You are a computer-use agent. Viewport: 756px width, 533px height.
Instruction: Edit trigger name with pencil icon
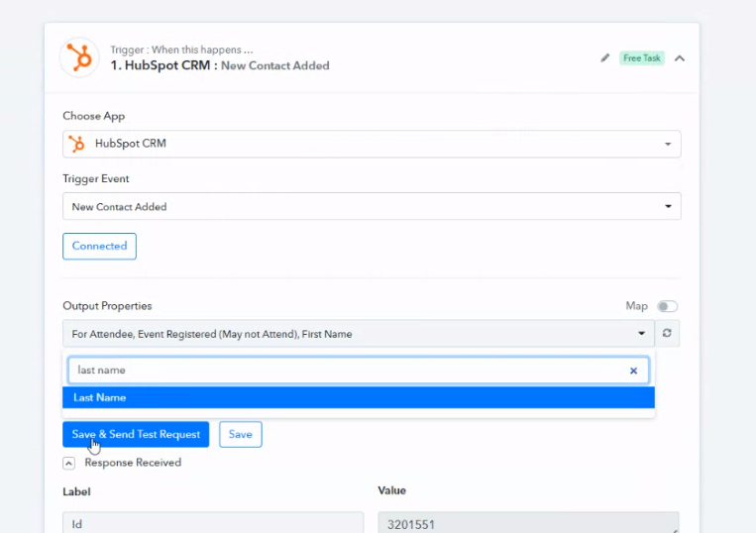tap(604, 58)
